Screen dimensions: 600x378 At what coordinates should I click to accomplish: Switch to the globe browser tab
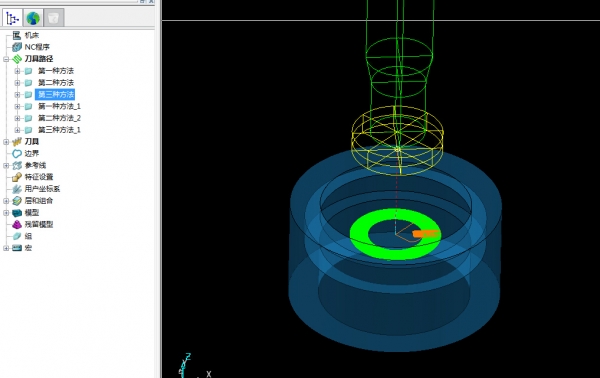coord(33,18)
